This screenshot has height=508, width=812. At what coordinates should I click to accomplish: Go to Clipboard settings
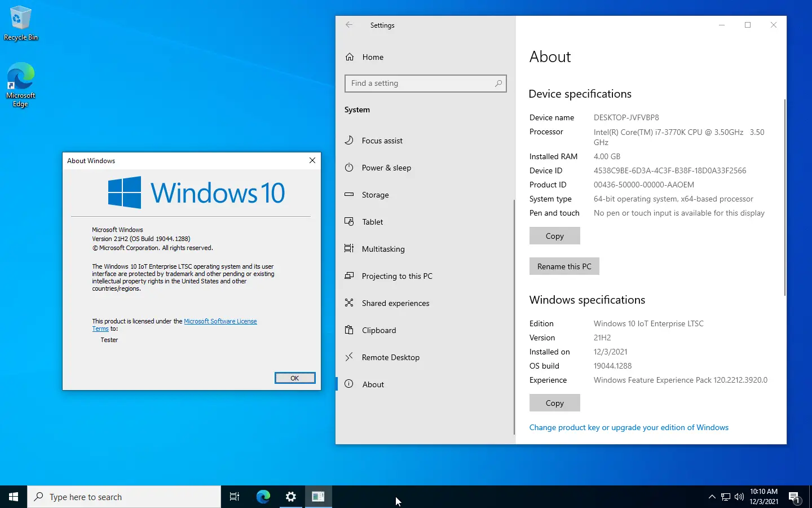(x=378, y=330)
